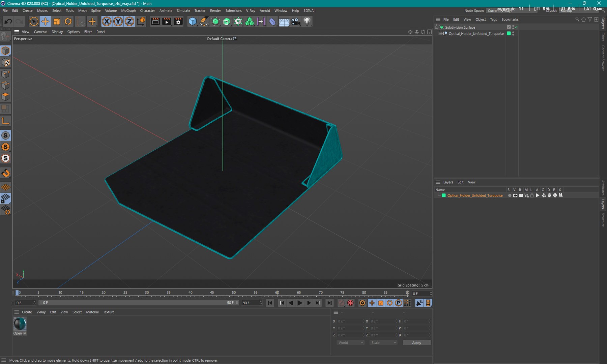Select the Live Selection tool

[x=34, y=22]
